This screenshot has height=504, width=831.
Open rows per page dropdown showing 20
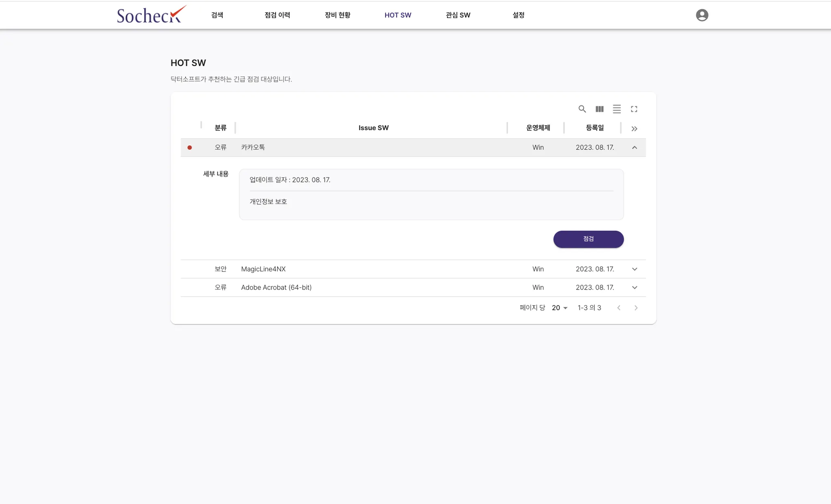(560, 308)
